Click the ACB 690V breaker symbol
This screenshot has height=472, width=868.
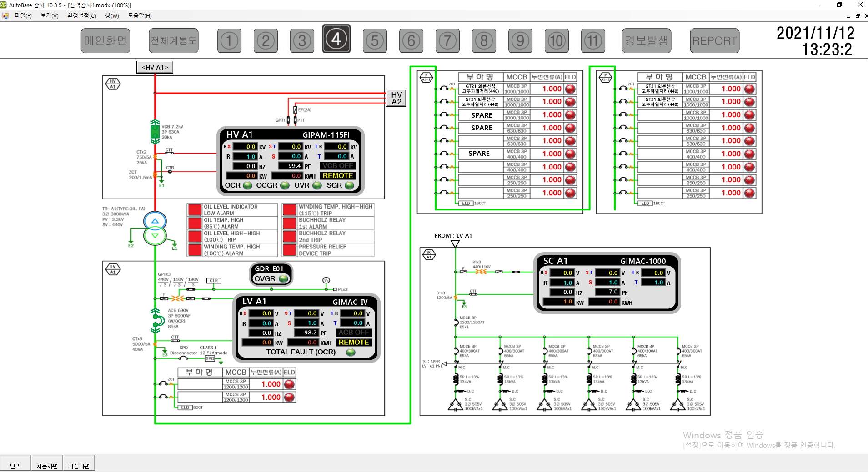157,320
